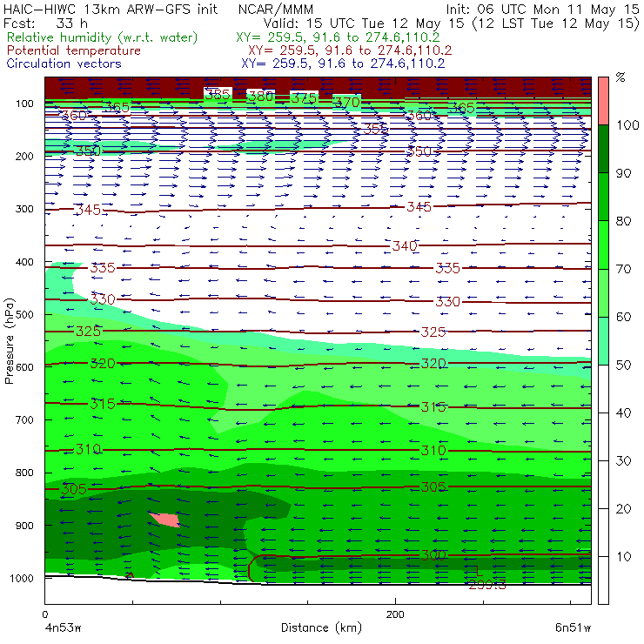Click the '1000' pressure axis tick label
644x644 pixels.
tap(22, 579)
